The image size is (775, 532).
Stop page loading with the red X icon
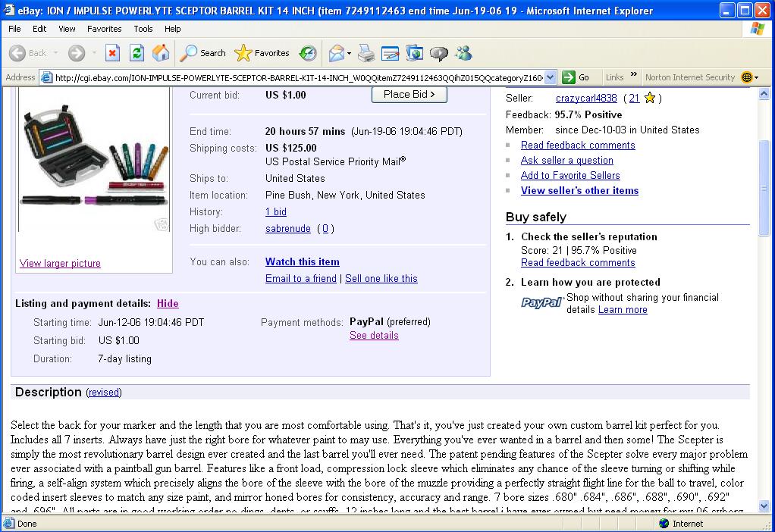pos(113,53)
